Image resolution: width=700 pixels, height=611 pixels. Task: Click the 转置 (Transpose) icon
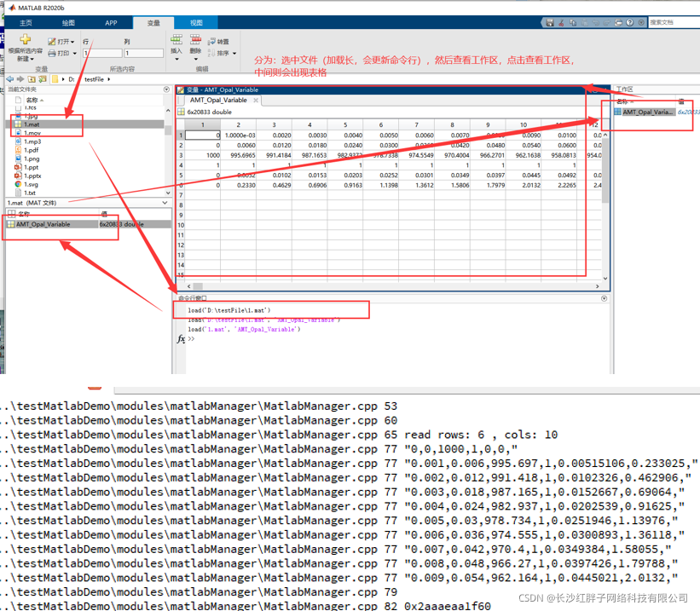coord(211,42)
